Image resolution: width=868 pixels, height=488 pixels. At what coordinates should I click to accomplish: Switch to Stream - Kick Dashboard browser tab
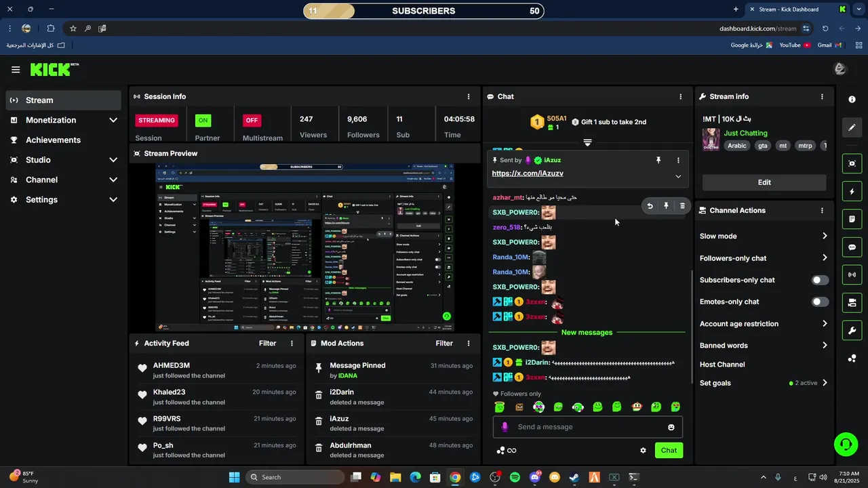click(x=797, y=9)
